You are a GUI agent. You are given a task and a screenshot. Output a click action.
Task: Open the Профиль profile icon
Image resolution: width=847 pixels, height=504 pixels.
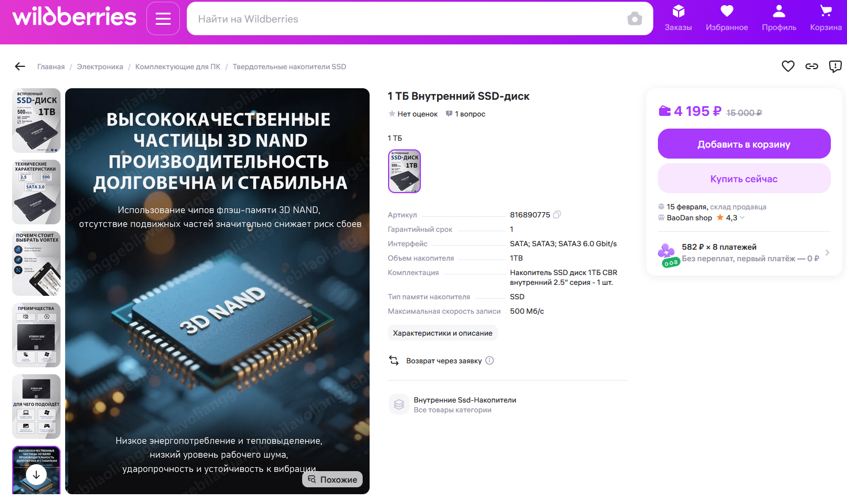pyautogui.click(x=779, y=18)
